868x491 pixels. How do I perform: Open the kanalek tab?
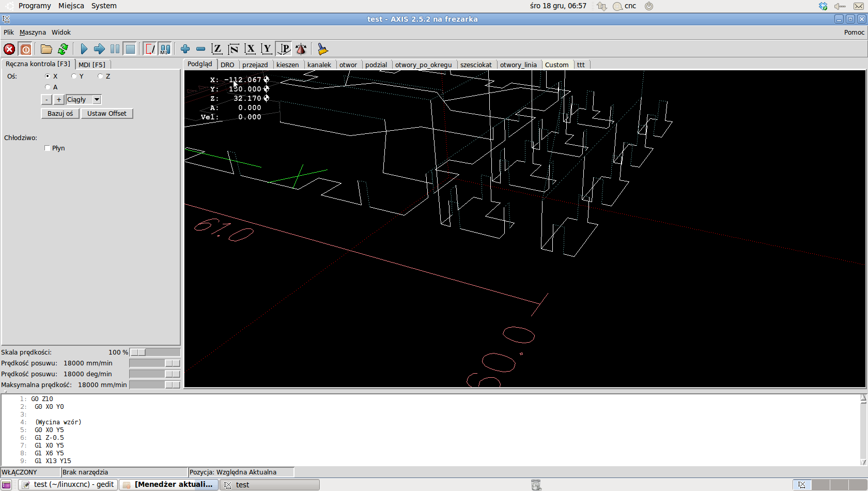pyautogui.click(x=319, y=65)
